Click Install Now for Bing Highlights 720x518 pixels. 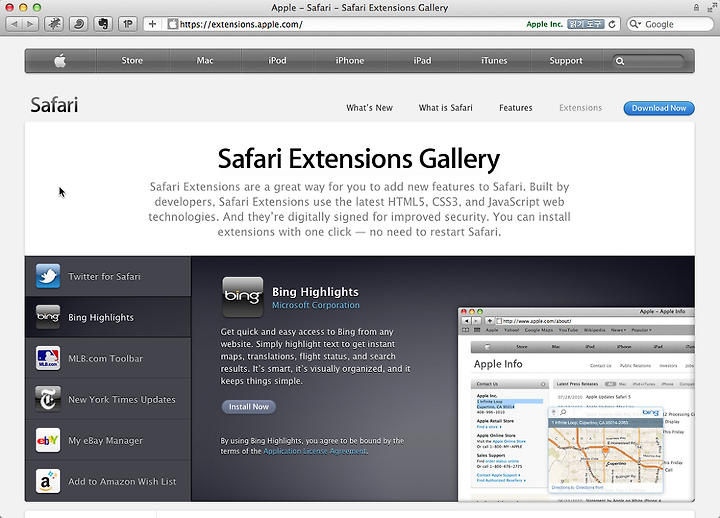[249, 406]
